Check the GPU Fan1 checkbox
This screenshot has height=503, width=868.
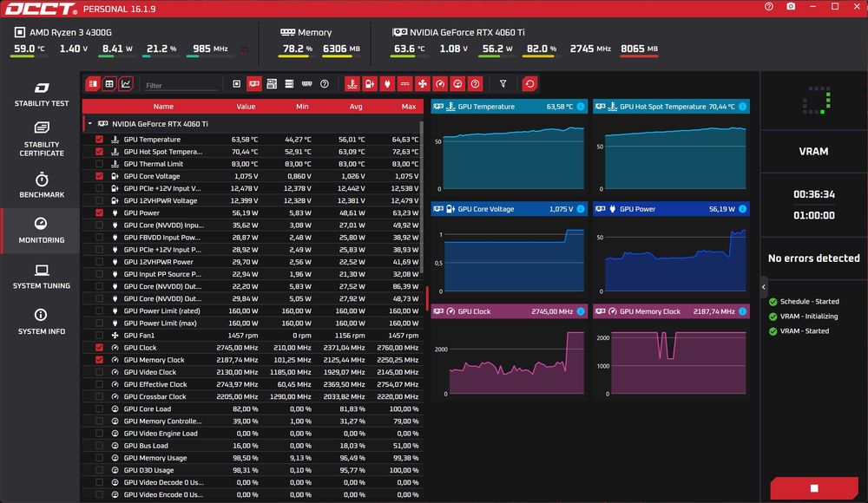click(x=99, y=336)
